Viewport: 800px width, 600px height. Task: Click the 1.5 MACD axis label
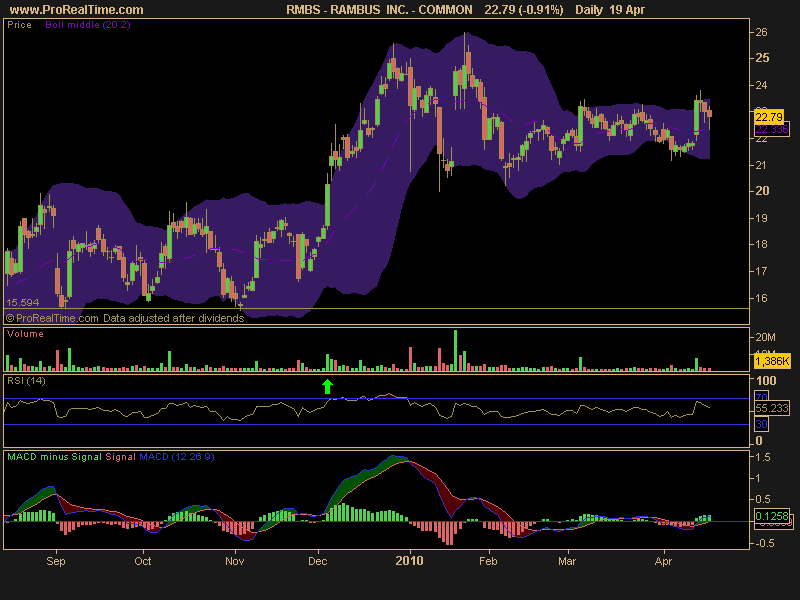pyautogui.click(x=763, y=457)
